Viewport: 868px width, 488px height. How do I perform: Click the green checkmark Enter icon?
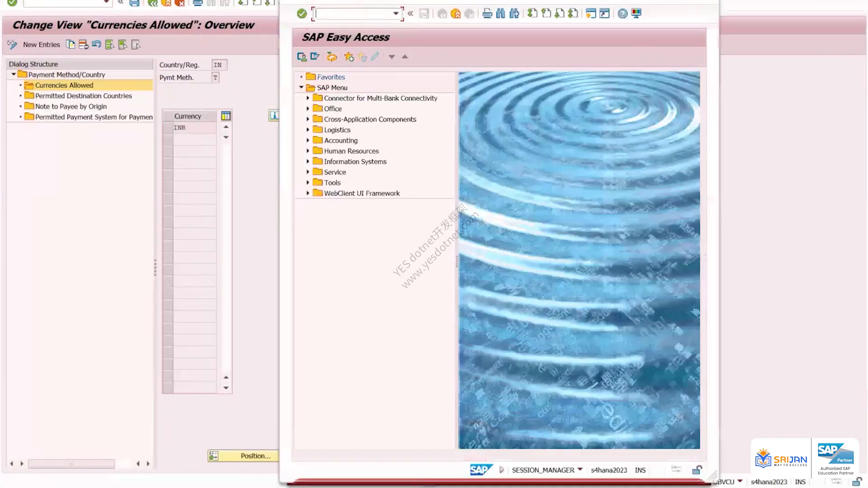click(x=302, y=14)
